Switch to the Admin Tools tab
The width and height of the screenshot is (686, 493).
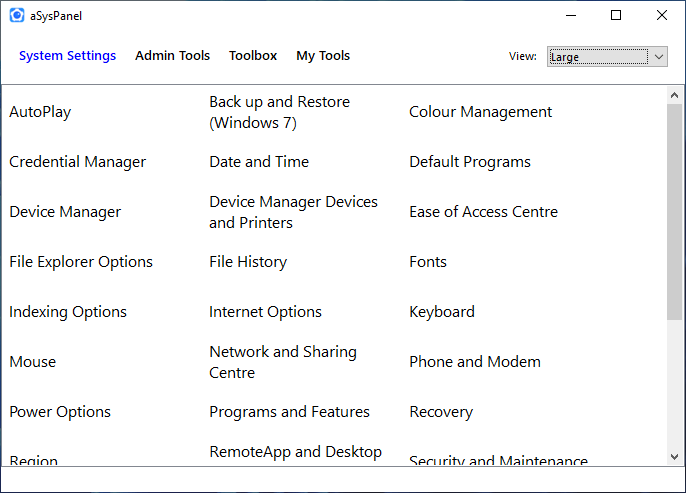pyautogui.click(x=172, y=56)
